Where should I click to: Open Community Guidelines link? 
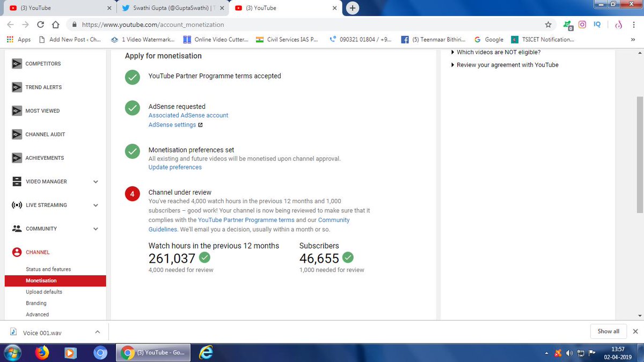click(x=249, y=225)
